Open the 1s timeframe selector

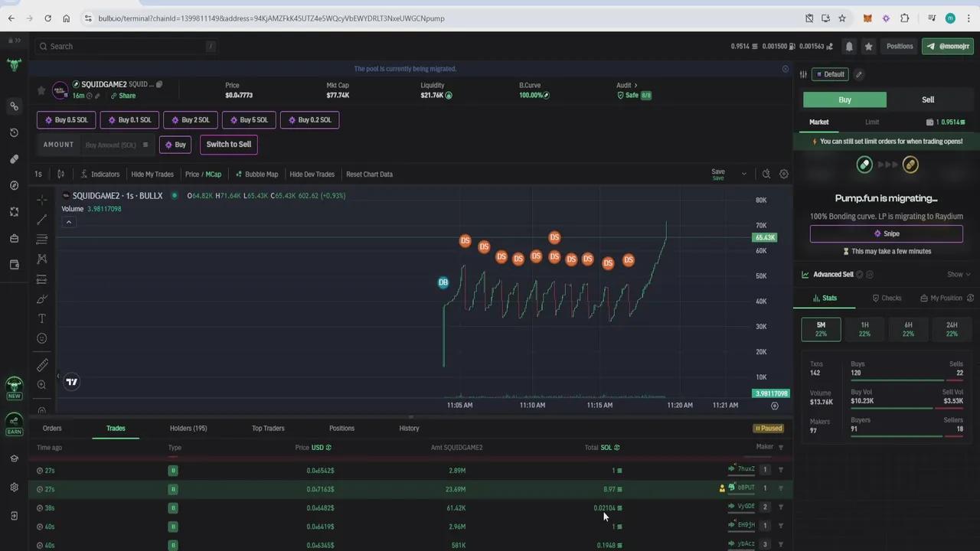point(38,174)
